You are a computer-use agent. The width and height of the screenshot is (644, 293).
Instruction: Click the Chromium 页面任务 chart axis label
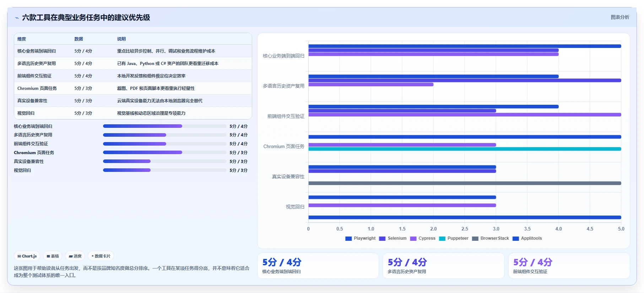pyautogui.click(x=284, y=147)
